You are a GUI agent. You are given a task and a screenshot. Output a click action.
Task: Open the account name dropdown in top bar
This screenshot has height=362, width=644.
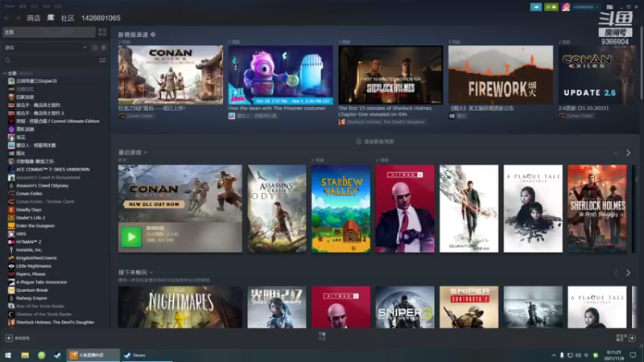pos(585,7)
